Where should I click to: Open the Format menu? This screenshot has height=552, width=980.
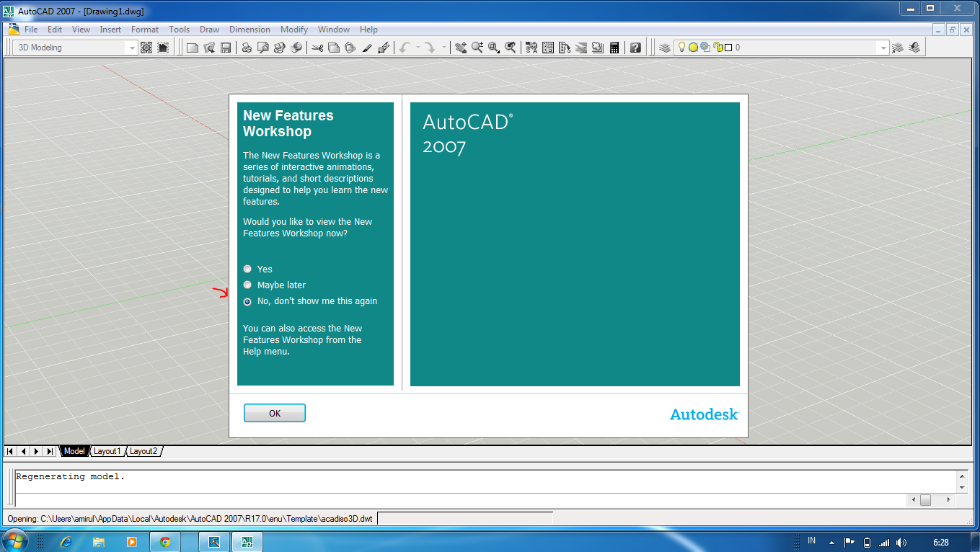tap(145, 30)
